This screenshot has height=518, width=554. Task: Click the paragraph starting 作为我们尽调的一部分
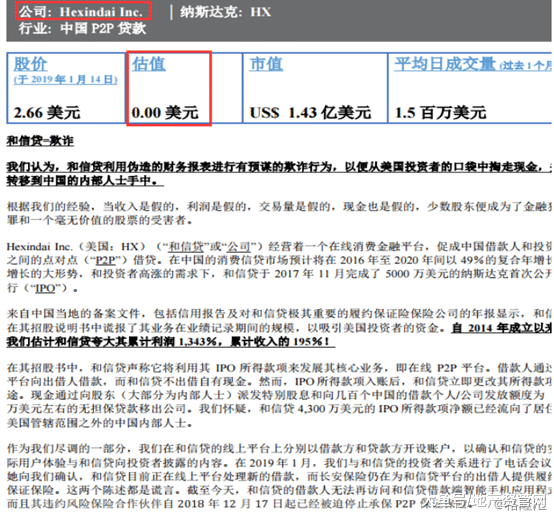(x=279, y=476)
